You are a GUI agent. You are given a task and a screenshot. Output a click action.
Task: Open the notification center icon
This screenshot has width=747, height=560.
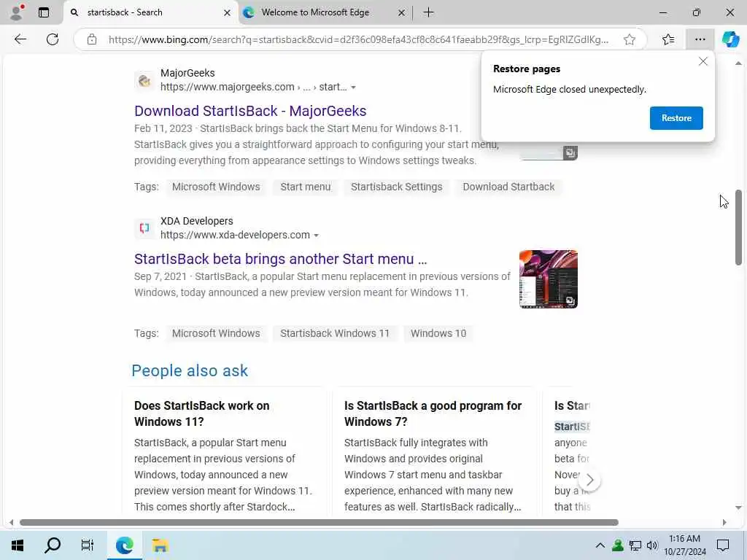click(723, 545)
